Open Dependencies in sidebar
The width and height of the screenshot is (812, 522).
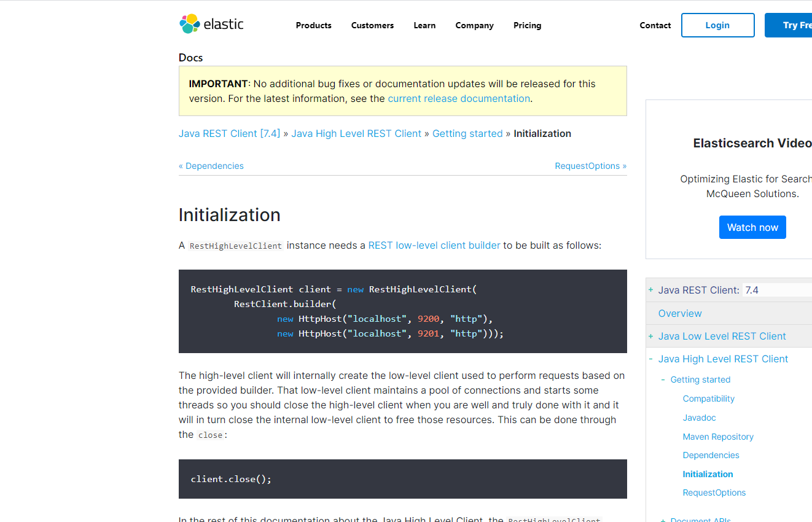(711, 455)
